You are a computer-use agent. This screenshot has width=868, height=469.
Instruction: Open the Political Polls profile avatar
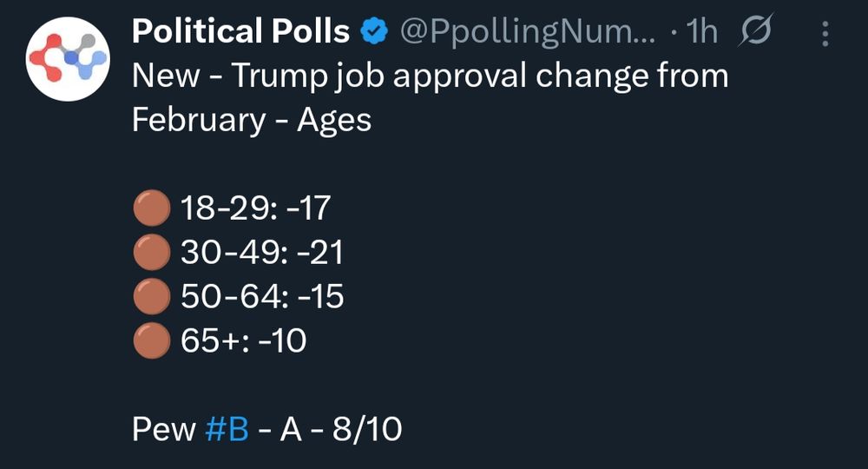(68, 59)
